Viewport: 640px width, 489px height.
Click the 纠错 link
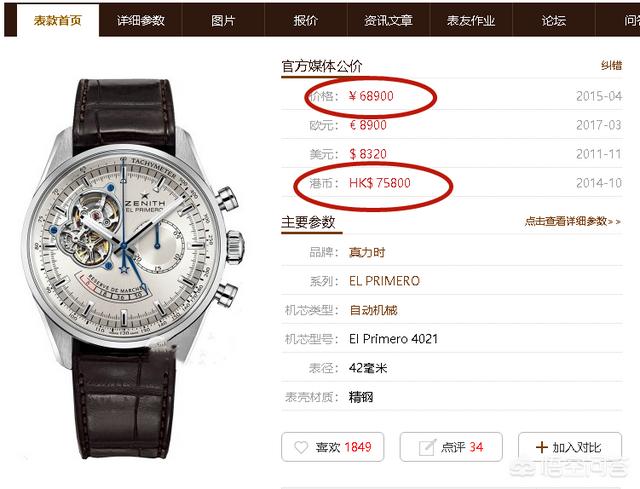point(611,65)
